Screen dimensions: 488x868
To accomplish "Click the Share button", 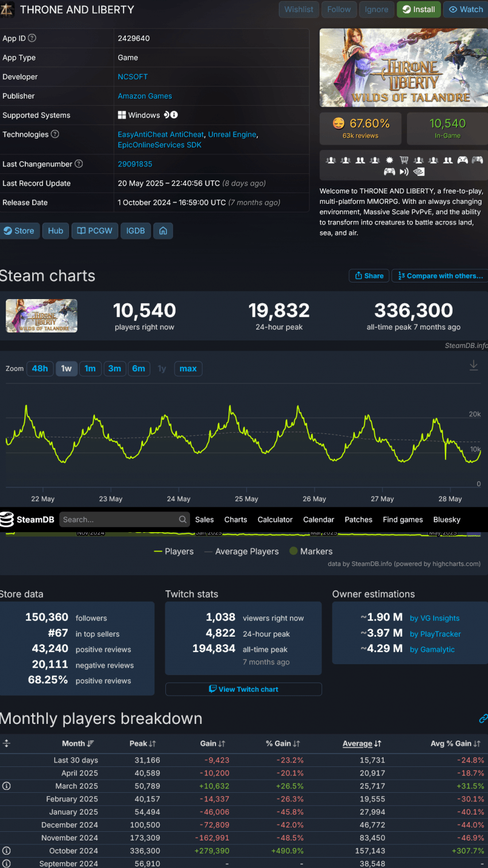I will coord(369,276).
